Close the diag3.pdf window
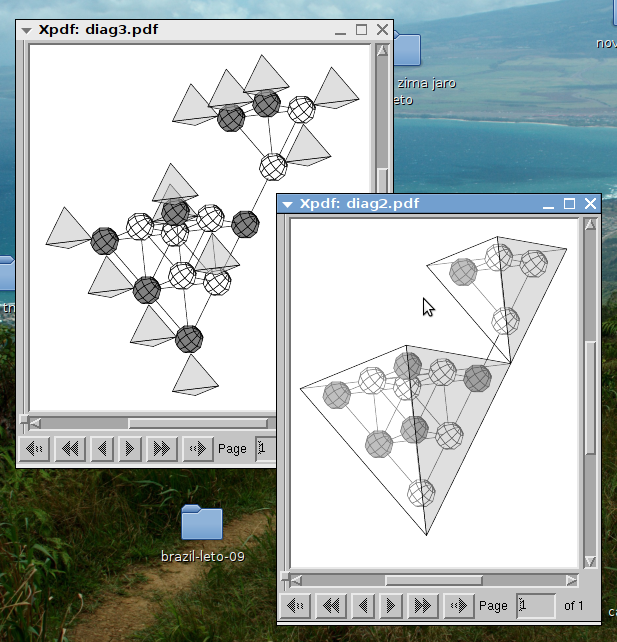Image resolution: width=617 pixels, height=642 pixels. point(382,30)
